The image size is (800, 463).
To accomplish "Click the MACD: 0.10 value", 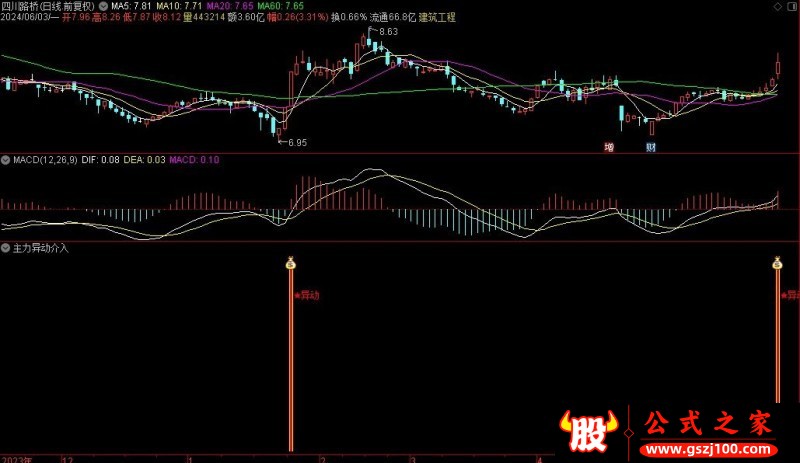I will tap(194, 160).
